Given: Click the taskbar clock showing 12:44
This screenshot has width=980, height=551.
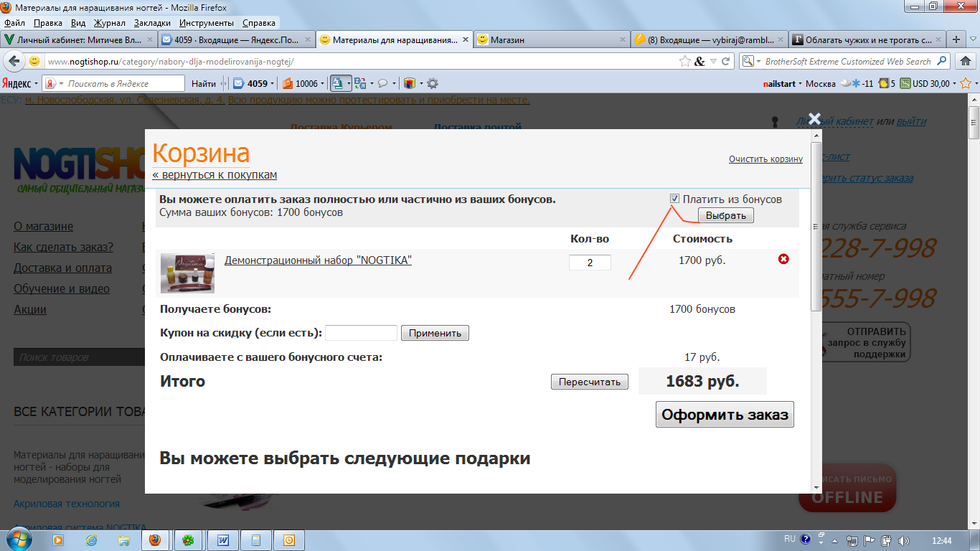Looking at the screenshot, I should pyautogui.click(x=941, y=540).
